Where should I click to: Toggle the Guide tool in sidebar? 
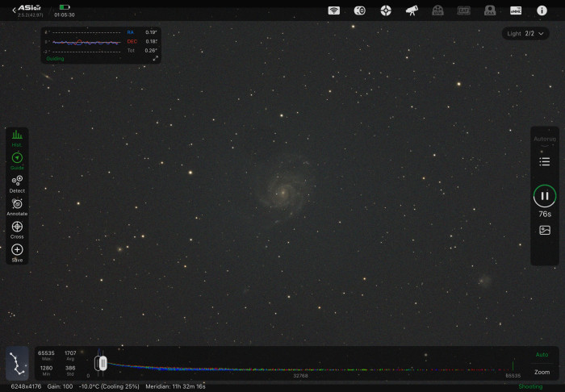click(x=17, y=161)
